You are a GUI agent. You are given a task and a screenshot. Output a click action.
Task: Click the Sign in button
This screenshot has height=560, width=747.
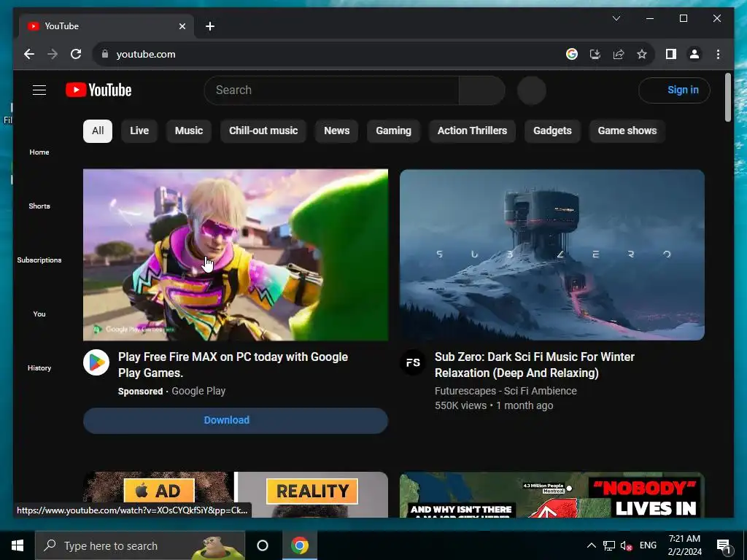(674, 90)
